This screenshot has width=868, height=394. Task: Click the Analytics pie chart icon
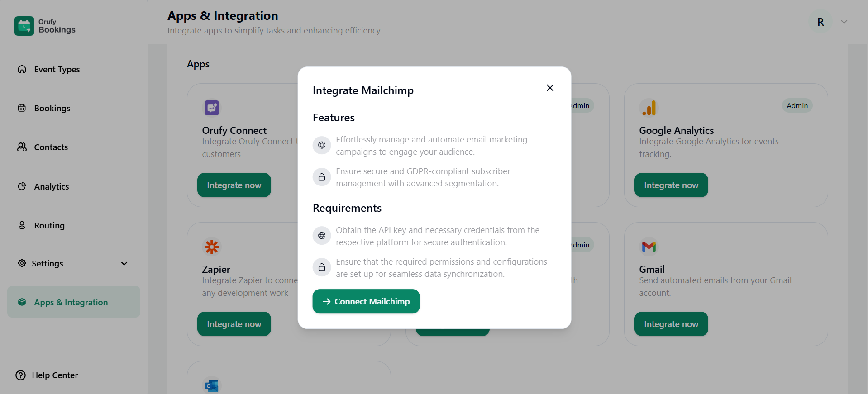pyautogui.click(x=22, y=186)
